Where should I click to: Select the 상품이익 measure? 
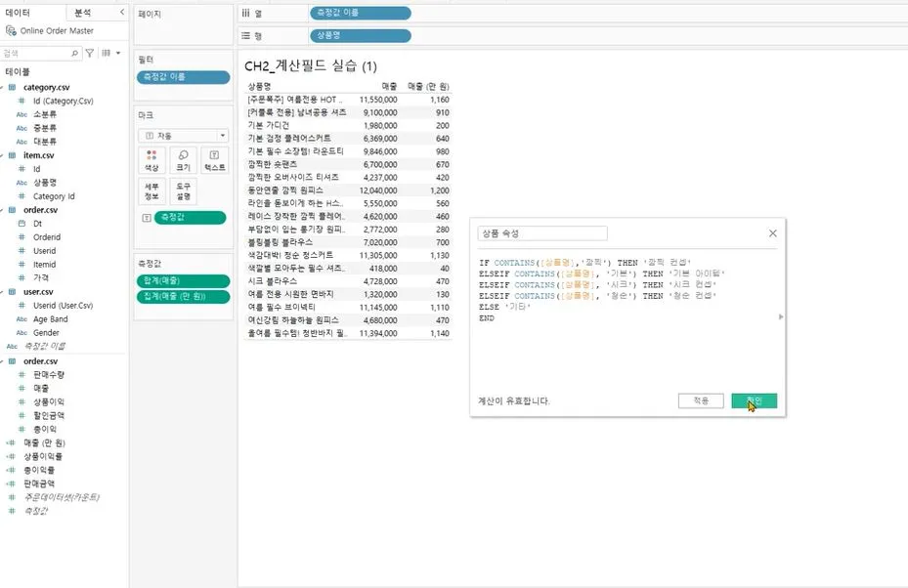coord(49,401)
